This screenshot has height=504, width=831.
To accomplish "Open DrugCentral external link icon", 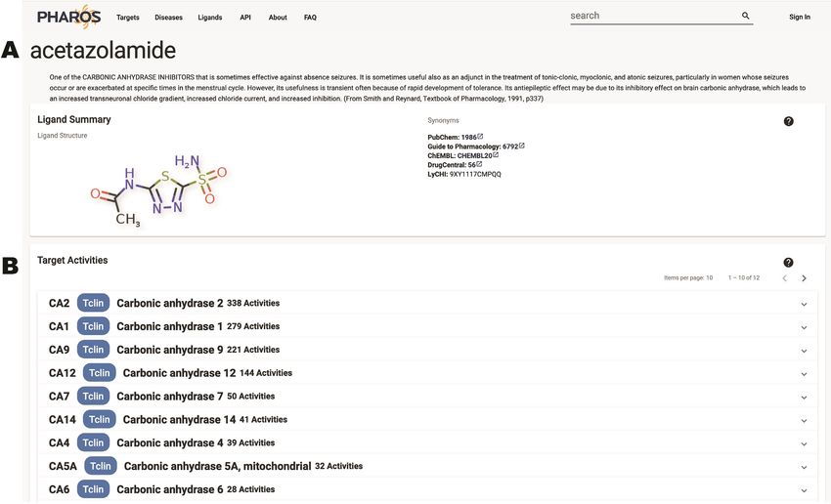I will click(479, 164).
